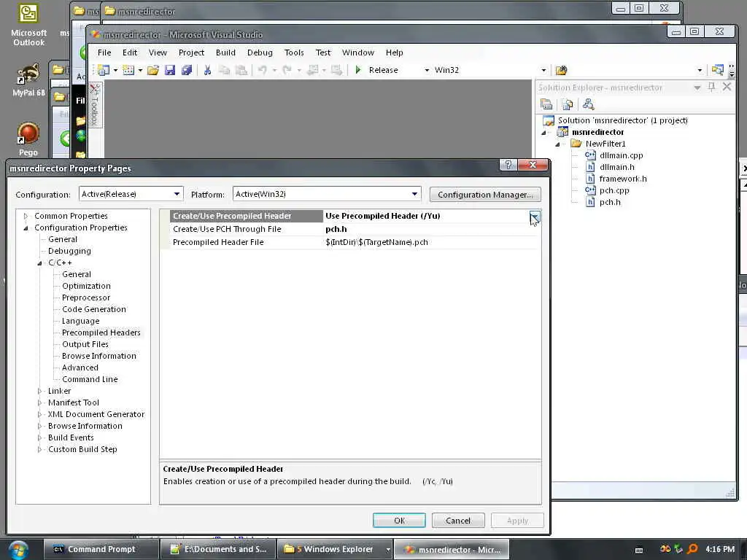Screen dimensions: 747x560
Task: Select framework.h file in Solution Explorer
Action: [x=623, y=179]
